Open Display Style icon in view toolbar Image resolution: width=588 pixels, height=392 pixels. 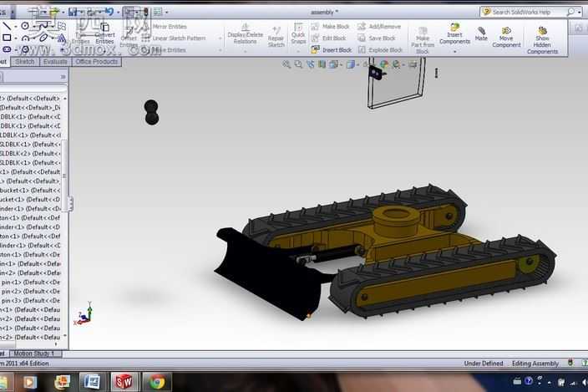[350, 65]
